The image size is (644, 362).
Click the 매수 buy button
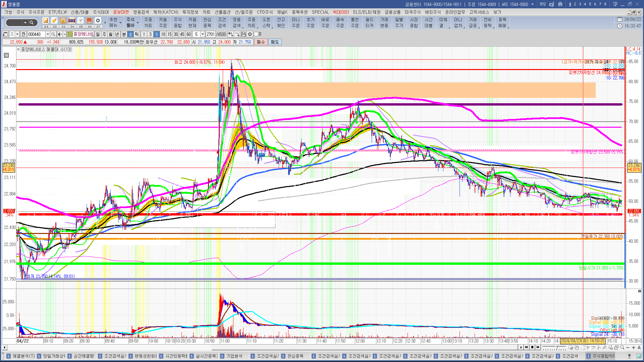(261, 42)
